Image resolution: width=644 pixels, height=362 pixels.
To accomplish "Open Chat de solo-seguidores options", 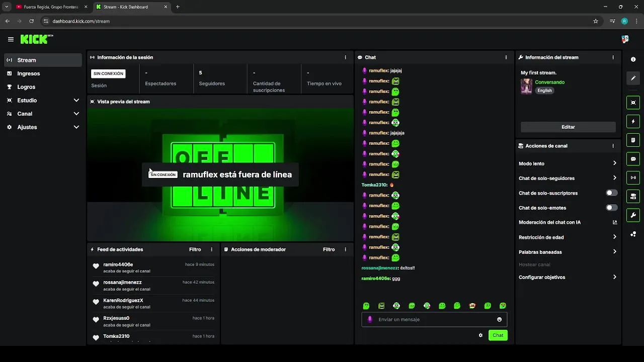I will [x=568, y=178].
